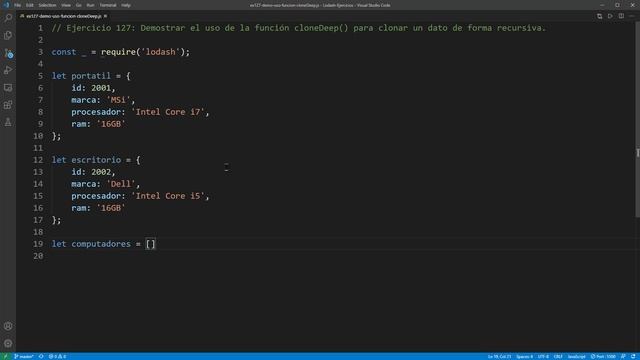Open the Selection menu
This screenshot has height=360, width=640.
[x=47, y=5]
